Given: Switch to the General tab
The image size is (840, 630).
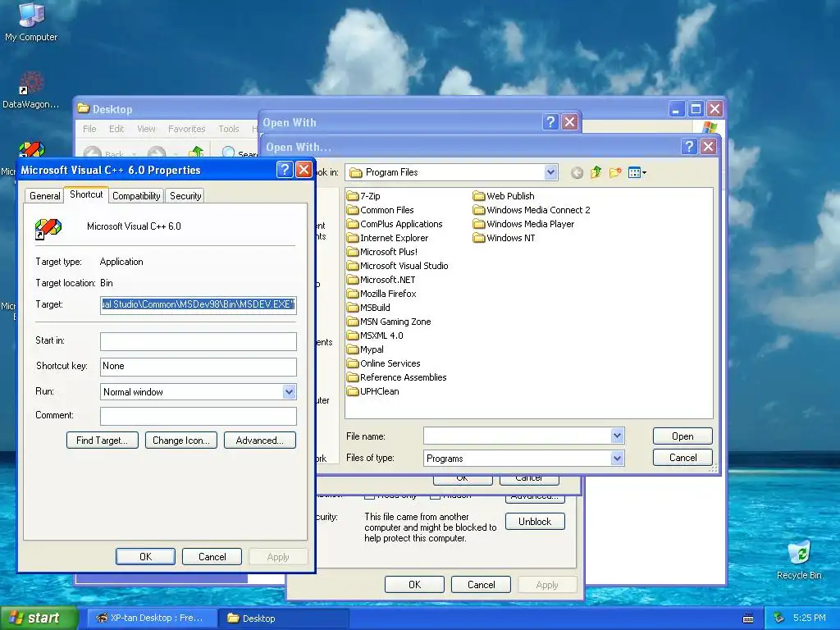Looking at the screenshot, I should point(44,196).
